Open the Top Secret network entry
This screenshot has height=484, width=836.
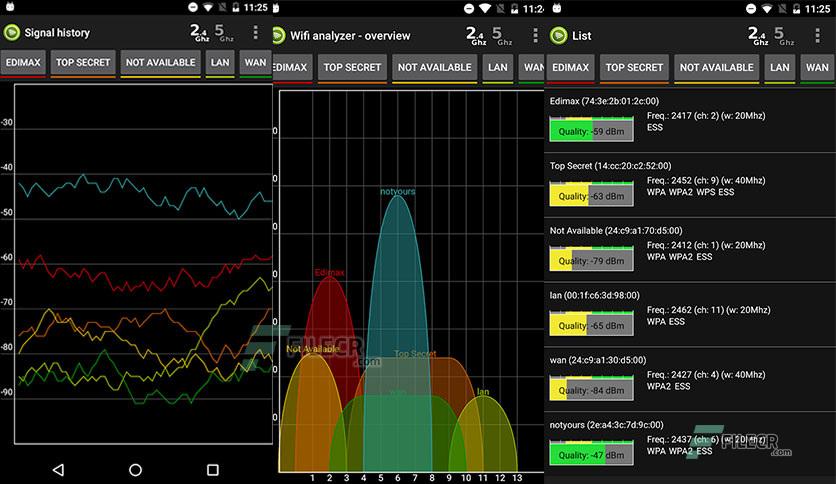point(690,185)
